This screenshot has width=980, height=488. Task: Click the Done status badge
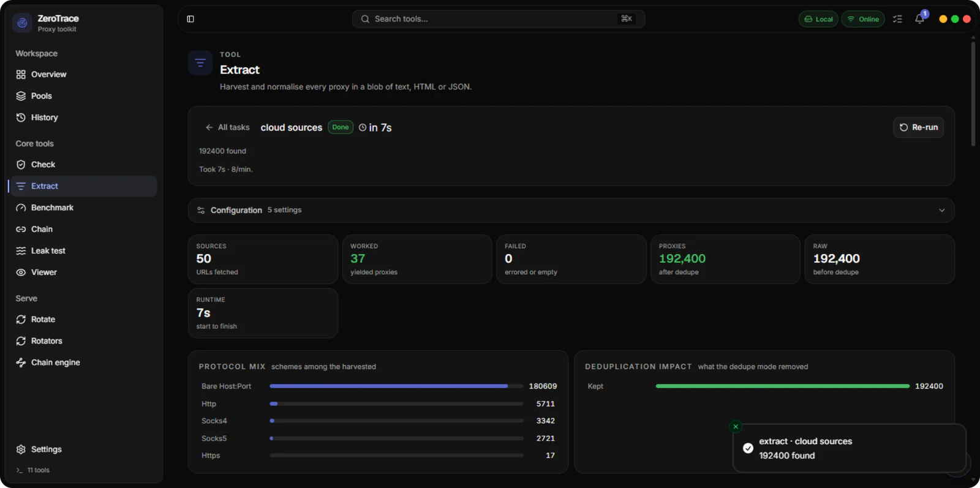(x=341, y=127)
